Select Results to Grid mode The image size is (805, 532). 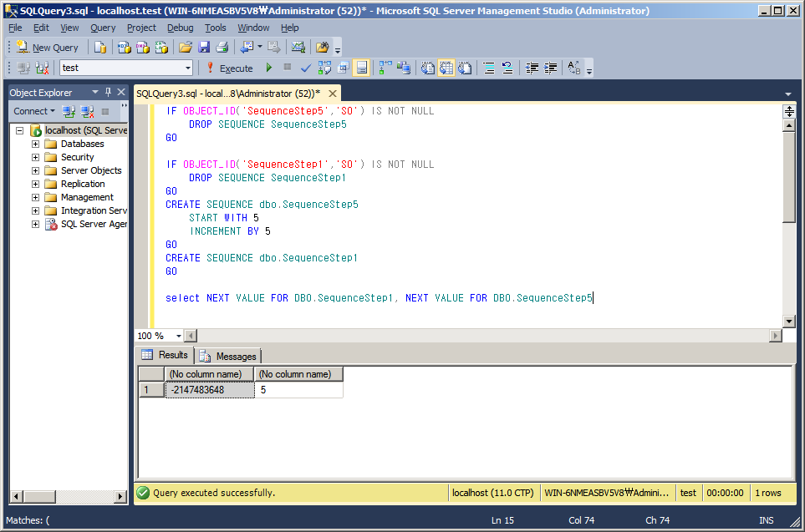tap(446, 68)
